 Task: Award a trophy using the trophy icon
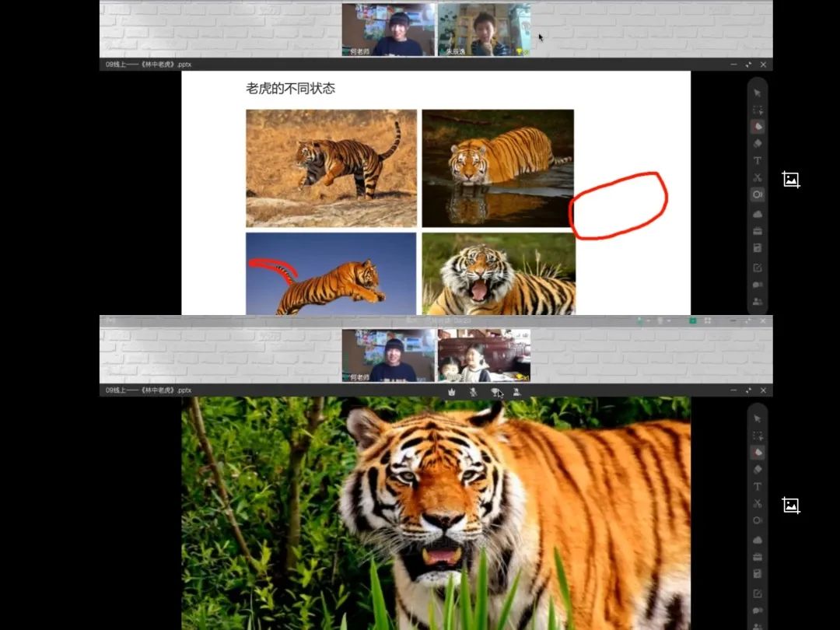(x=495, y=392)
